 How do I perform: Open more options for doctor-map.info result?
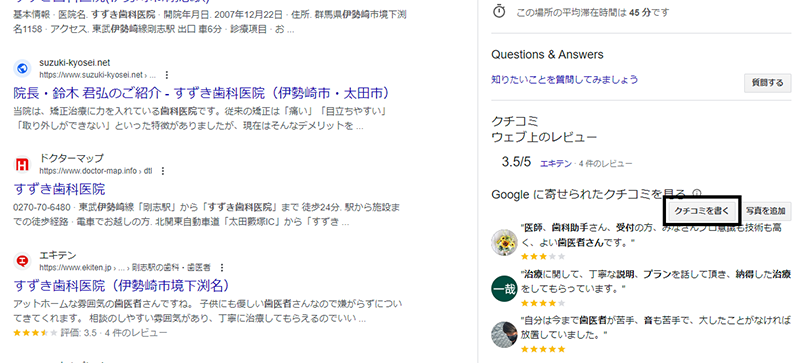click(x=163, y=171)
